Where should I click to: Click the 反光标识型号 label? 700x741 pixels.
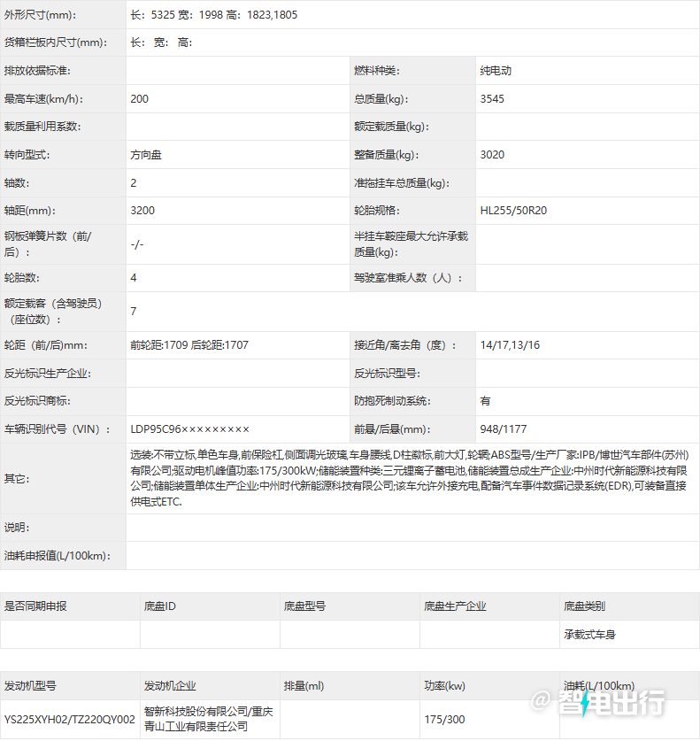pyautogui.click(x=388, y=374)
